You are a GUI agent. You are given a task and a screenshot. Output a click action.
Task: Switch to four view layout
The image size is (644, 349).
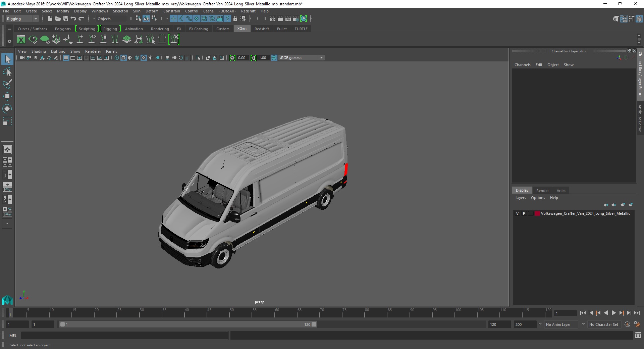[7, 162]
